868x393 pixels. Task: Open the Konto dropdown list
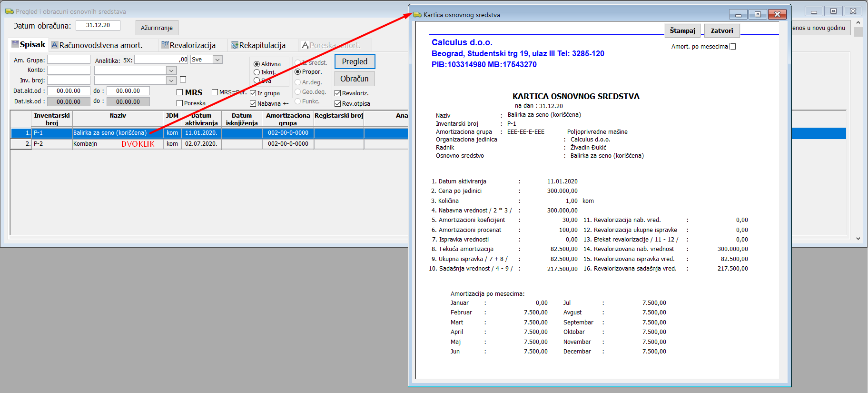pyautogui.click(x=171, y=71)
